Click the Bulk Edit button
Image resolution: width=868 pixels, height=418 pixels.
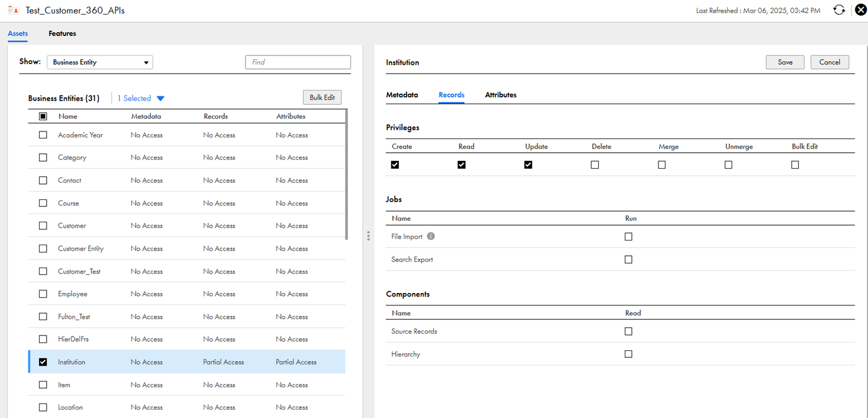point(322,98)
